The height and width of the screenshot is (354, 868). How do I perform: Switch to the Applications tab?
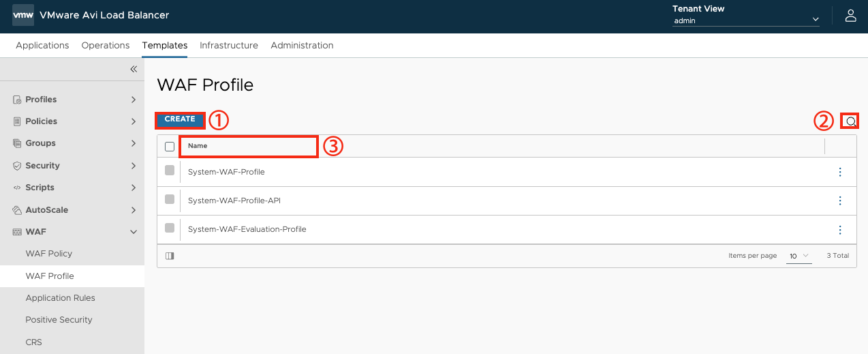[x=42, y=45]
